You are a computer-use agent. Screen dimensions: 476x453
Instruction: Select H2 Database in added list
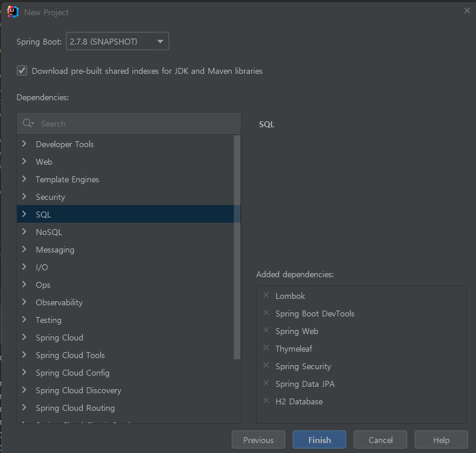point(299,401)
